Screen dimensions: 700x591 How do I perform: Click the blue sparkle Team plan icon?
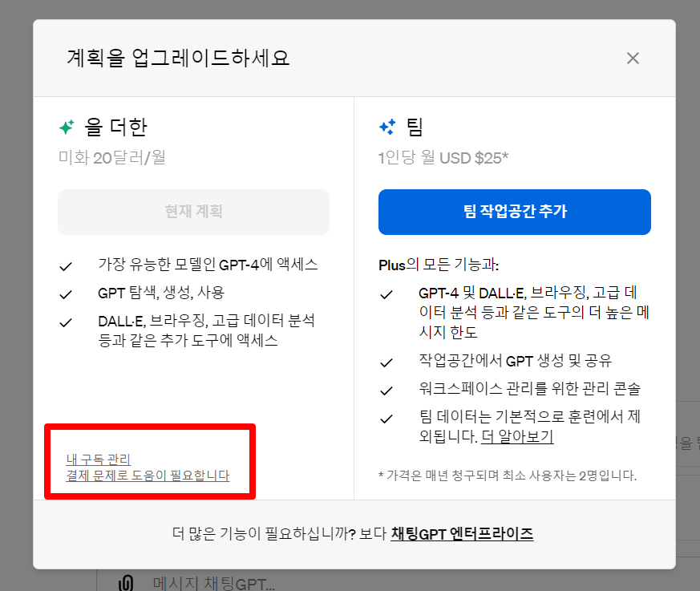(387, 127)
